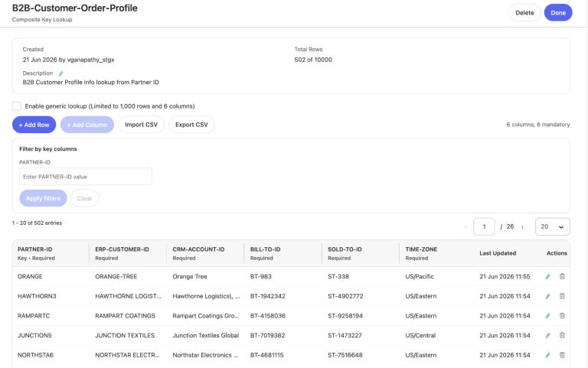Screen dimensions: 588x368
Task: Delete the ORANGE row with trash icon
Action: coord(562,276)
